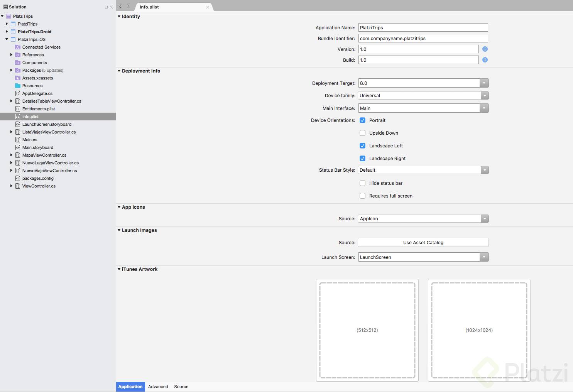Expand the References folder node
Image resolution: width=573 pixels, height=392 pixels.
pos(11,55)
